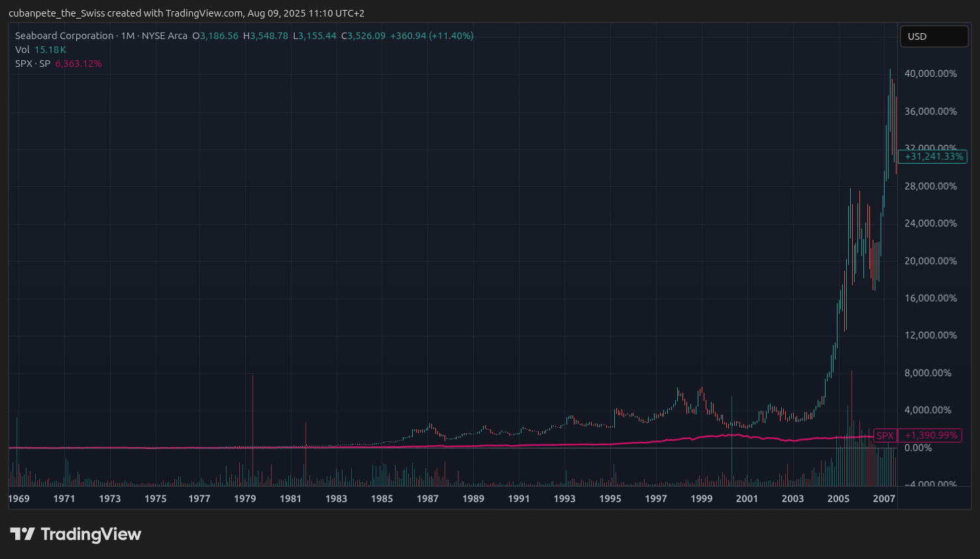Image resolution: width=980 pixels, height=559 pixels.
Task: Select the Seaboard Corporation symbol title
Action: tap(101, 36)
